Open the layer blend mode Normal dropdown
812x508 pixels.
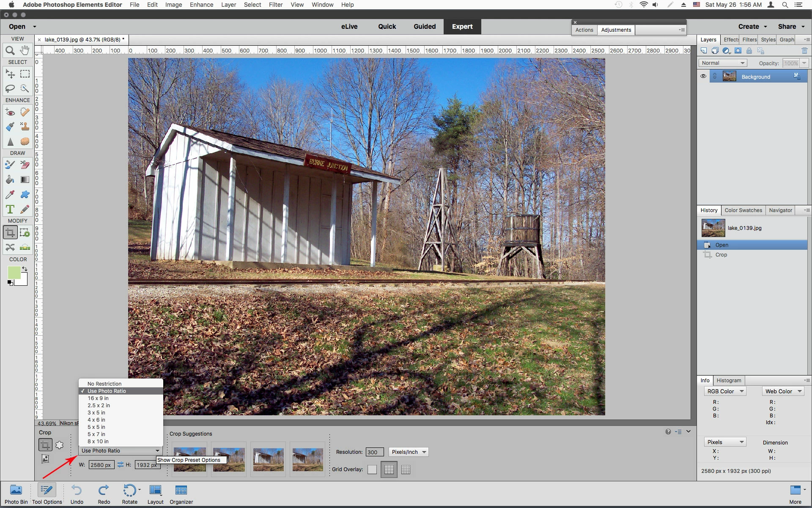point(722,63)
